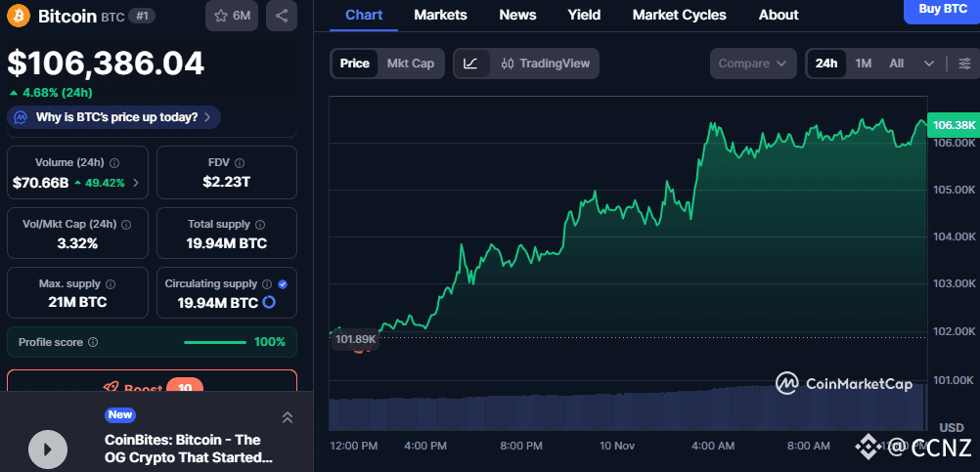Click the Volume (24h) info icon
The width and height of the screenshot is (980, 472).
114,163
